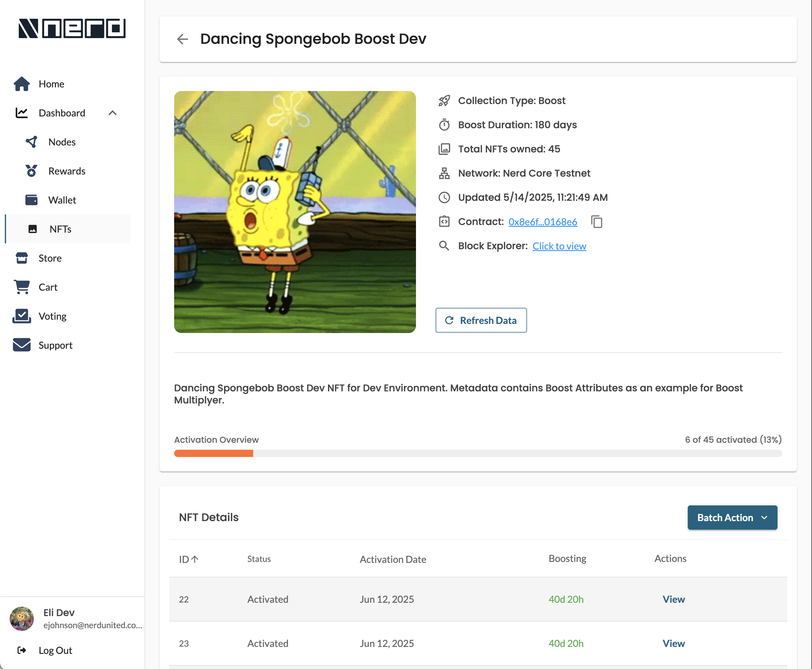Click the Log Out icon
The height and width of the screenshot is (669, 812).
[x=22, y=651]
